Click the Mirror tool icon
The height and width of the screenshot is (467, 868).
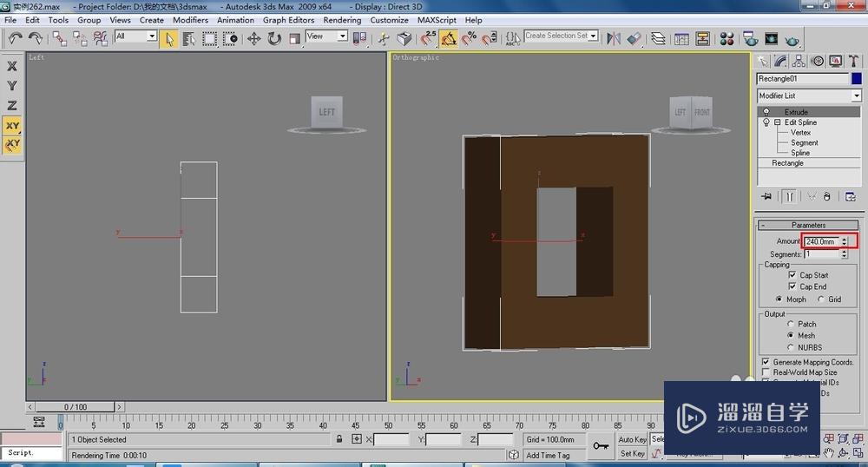[614, 38]
